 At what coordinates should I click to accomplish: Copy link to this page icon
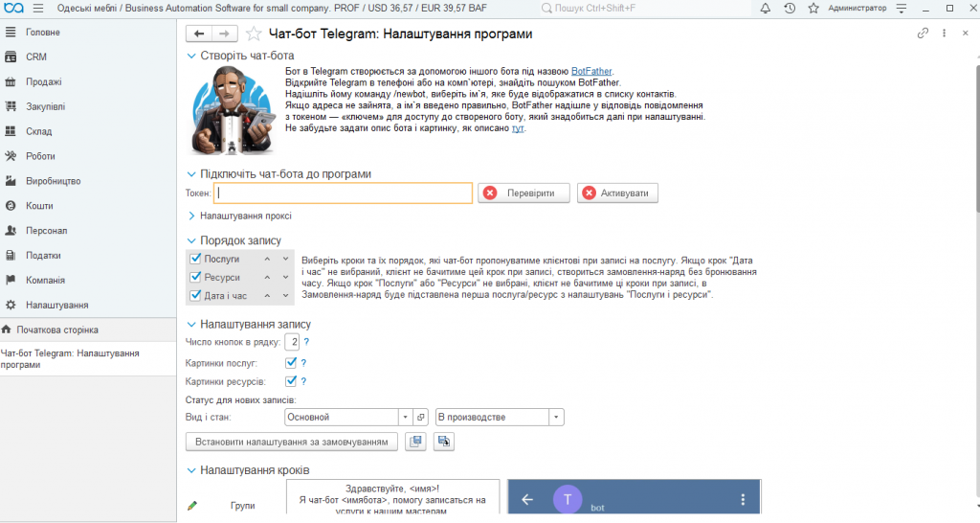point(923,34)
